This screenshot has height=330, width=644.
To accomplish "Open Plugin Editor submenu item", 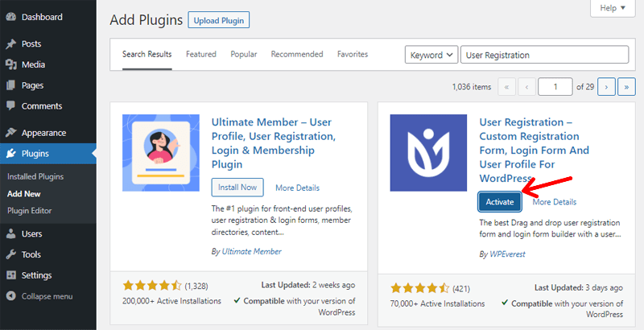I will (30, 211).
